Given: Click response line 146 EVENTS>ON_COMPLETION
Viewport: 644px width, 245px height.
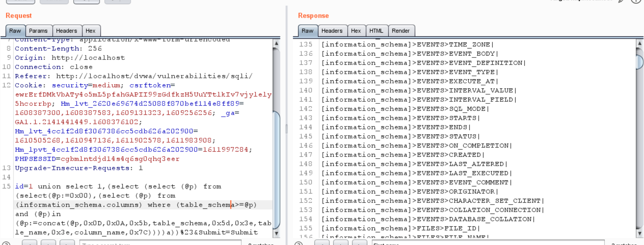Looking at the screenshot, I should pos(417,146).
